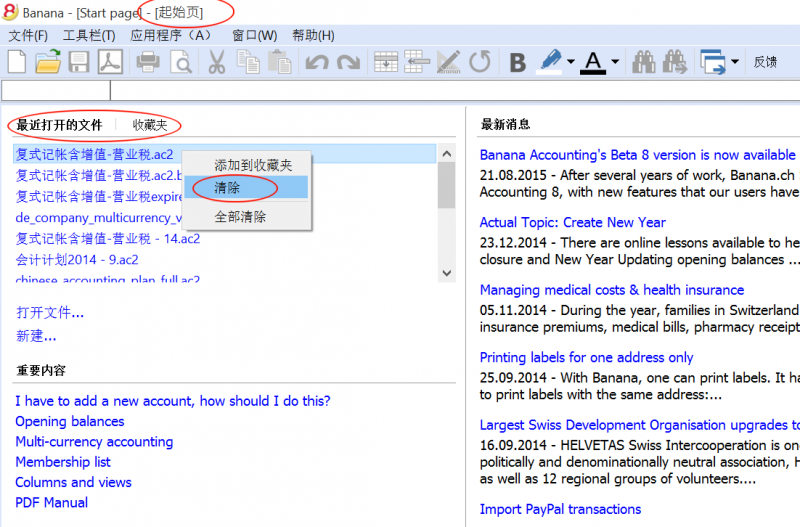This screenshot has width=800, height=527.
Task: Open 'Columns and views' link
Action: [x=73, y=482]
